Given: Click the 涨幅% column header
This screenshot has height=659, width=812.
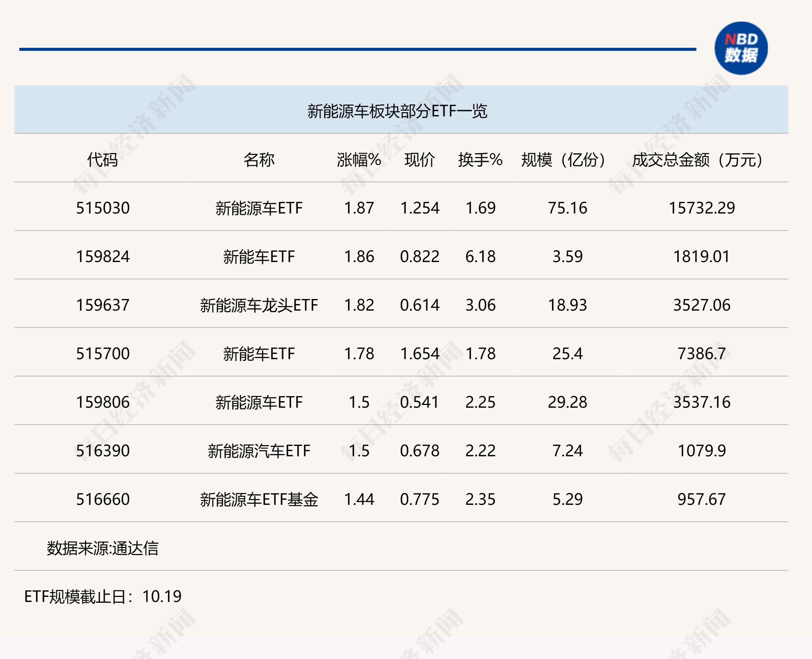Looking at the screenshot, I should (359, 160).
